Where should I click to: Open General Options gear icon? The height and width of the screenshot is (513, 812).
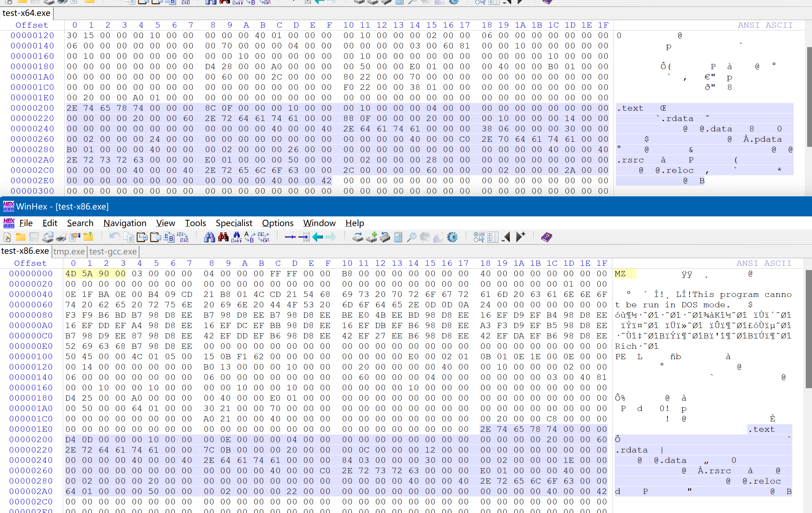[452, 237]
